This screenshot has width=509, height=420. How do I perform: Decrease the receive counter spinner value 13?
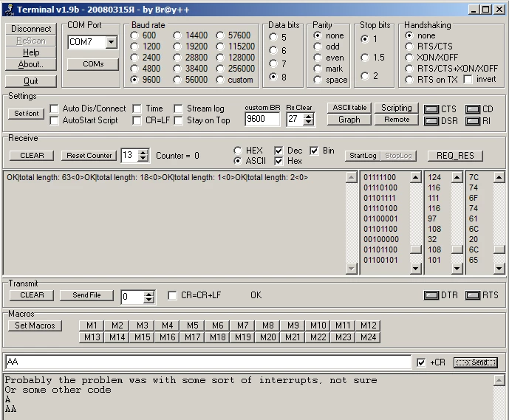(x=143, y=159)
